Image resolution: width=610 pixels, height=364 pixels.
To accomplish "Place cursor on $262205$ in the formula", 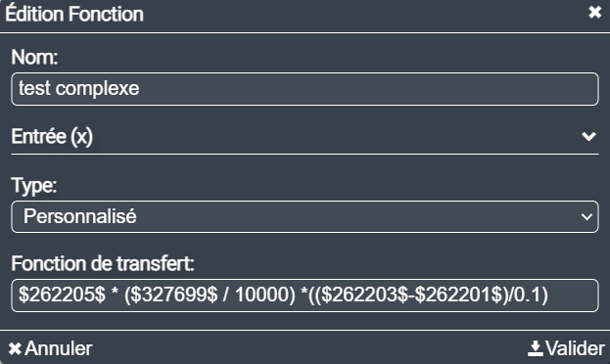I will [62, 295].
